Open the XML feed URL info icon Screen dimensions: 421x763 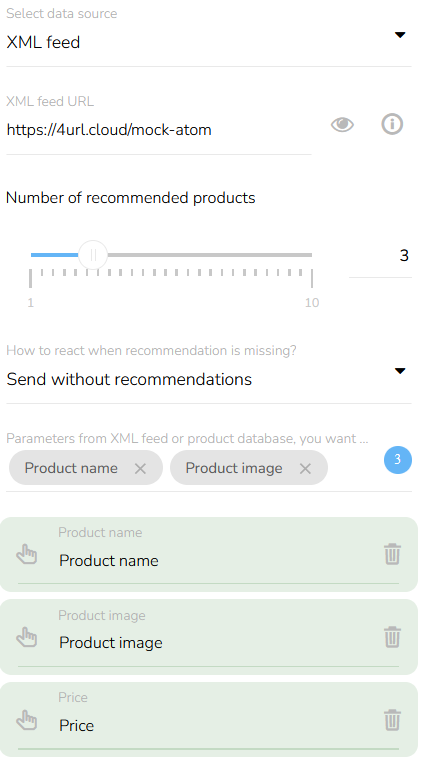(392, 124)
